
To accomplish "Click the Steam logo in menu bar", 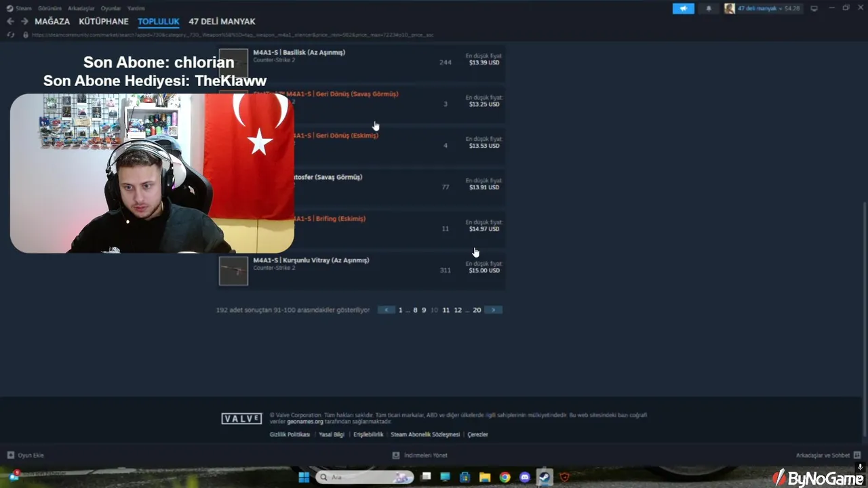I will coord(9,8).
